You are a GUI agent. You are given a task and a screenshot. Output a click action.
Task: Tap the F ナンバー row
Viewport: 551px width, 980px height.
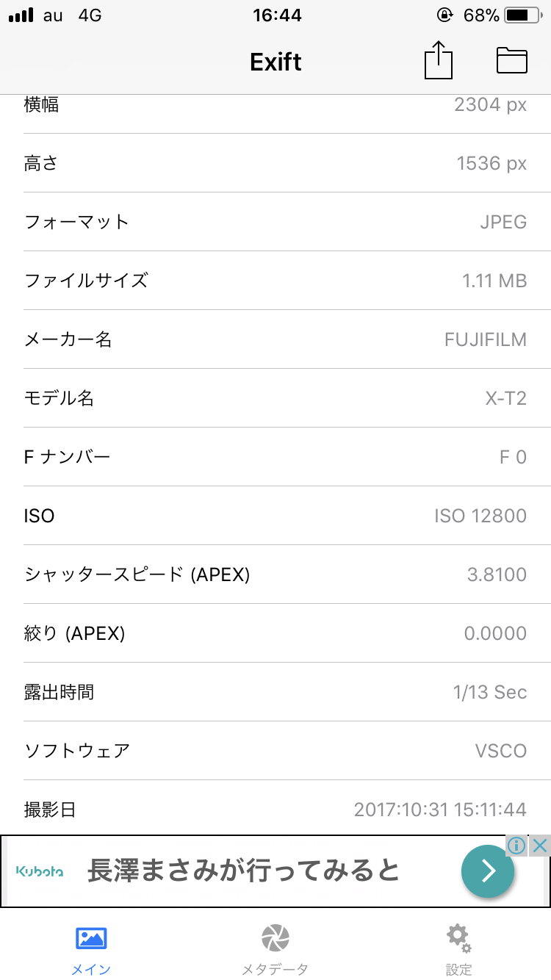pos(275,457)
